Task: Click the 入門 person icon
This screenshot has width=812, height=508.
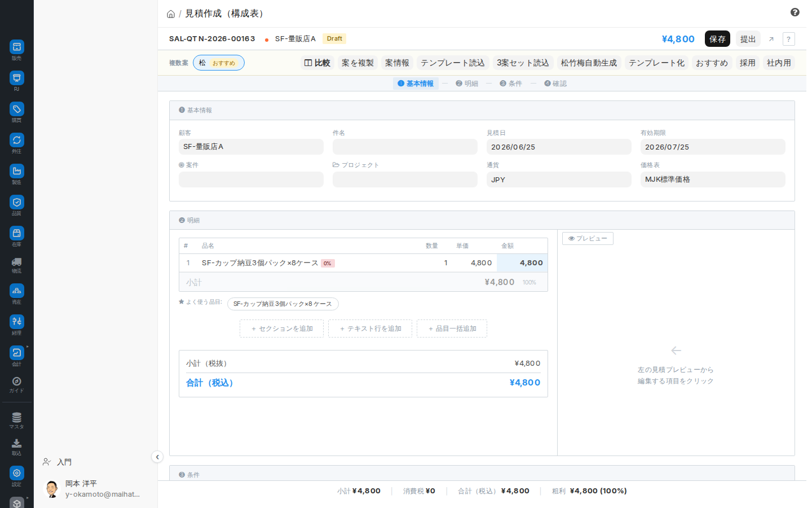Action: click(x=47, y=462)
